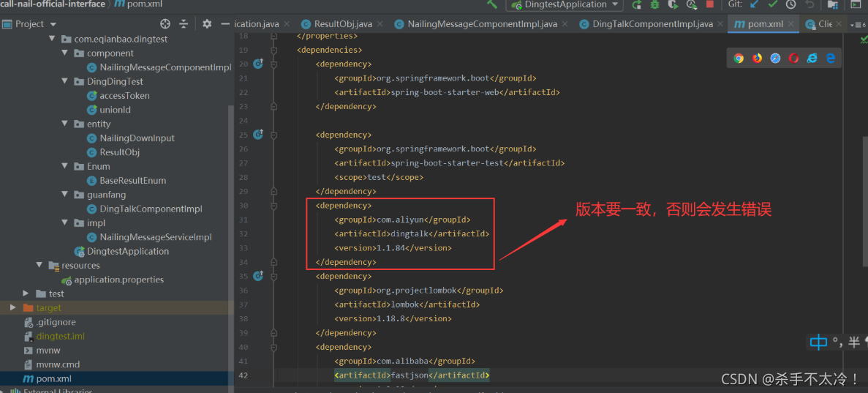Open pom.xml in Opera browser icon
868x393 pixels.
click(794, 59)
